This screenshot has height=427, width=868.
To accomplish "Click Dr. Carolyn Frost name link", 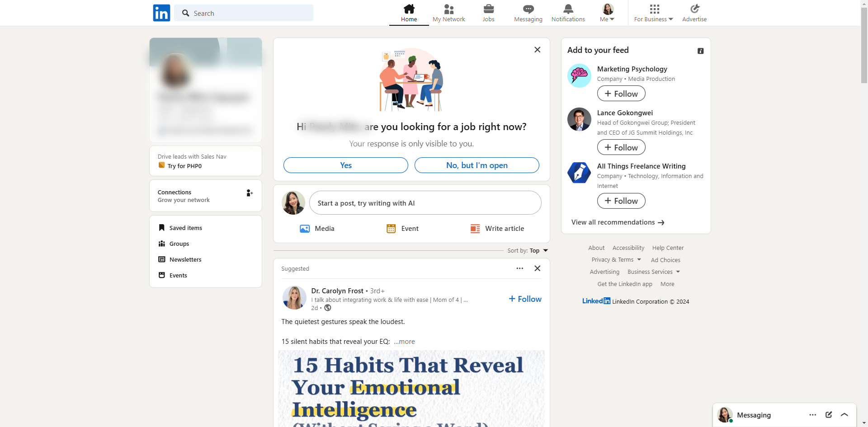I will (337, 291).
